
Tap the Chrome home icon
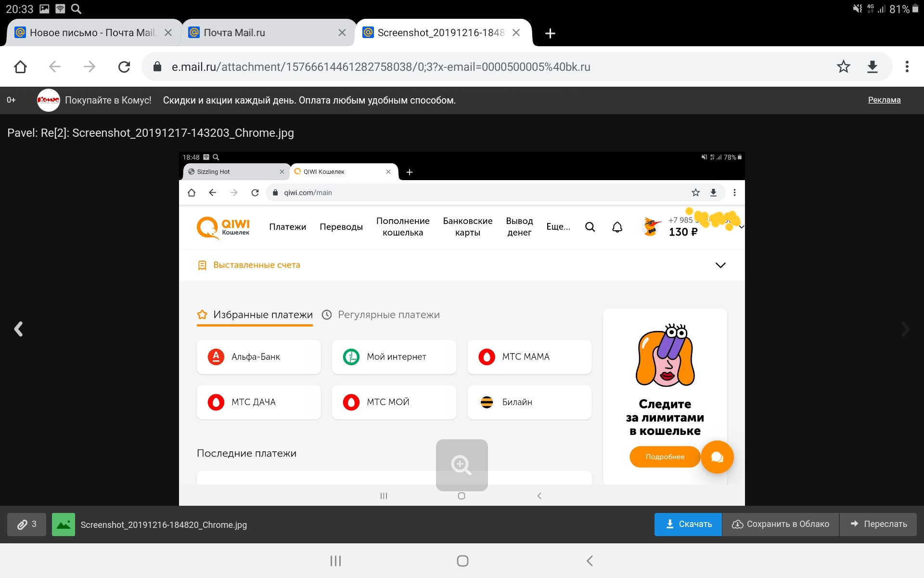coord(20,66)
